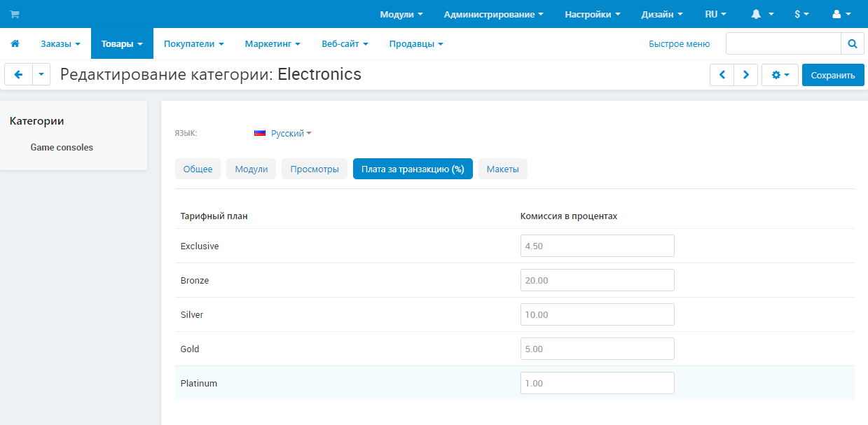
Task: Click the shopping cart icon in top bar
Action: pyautogui.click(x=14, y=14)
